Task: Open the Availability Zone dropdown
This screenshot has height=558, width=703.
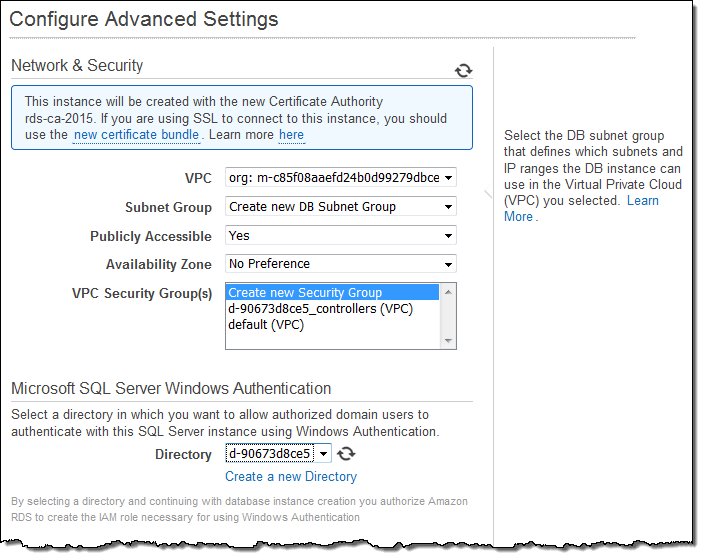Action: click(x=341, y=264)
